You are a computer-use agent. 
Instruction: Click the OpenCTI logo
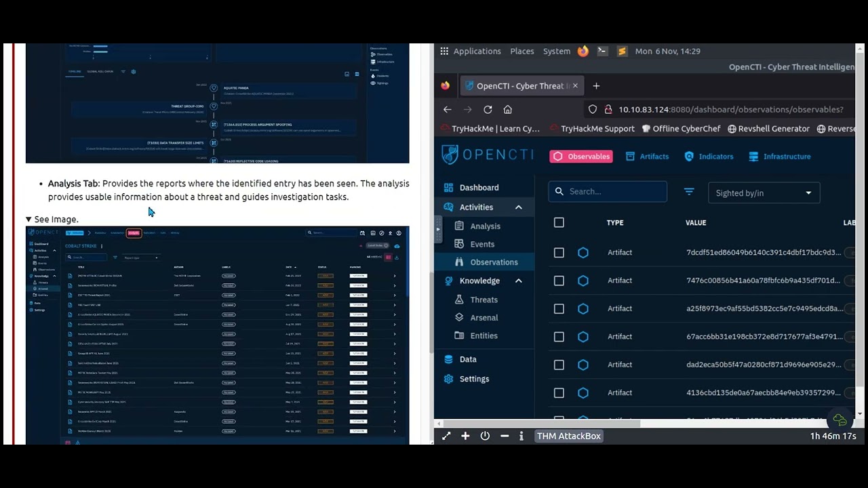pyautogui.click(x=486, y=155)
